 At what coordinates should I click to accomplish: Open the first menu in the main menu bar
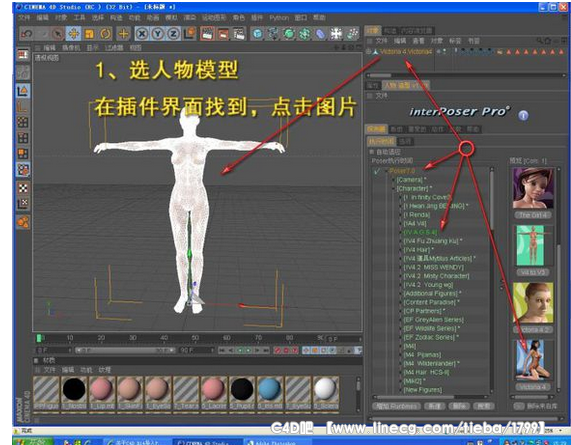tap(24, 17)
